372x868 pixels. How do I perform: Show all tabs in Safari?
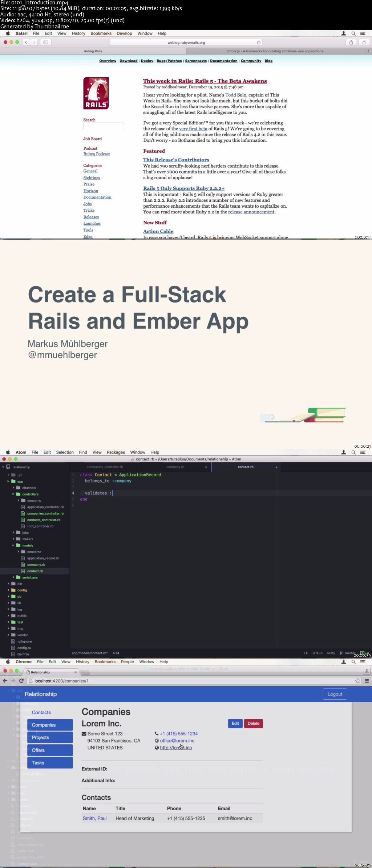(x=364, y=42)
